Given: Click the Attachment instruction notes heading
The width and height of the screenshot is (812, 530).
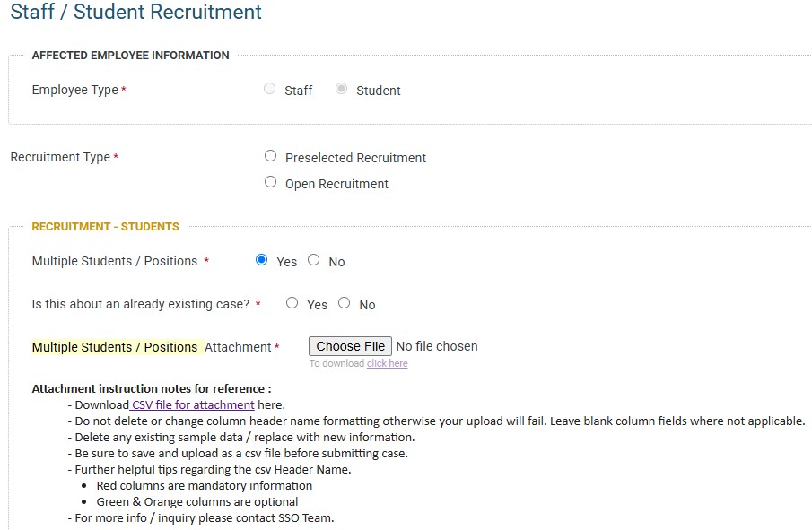Looking at the screenshot, I should (x=152, y=389).
